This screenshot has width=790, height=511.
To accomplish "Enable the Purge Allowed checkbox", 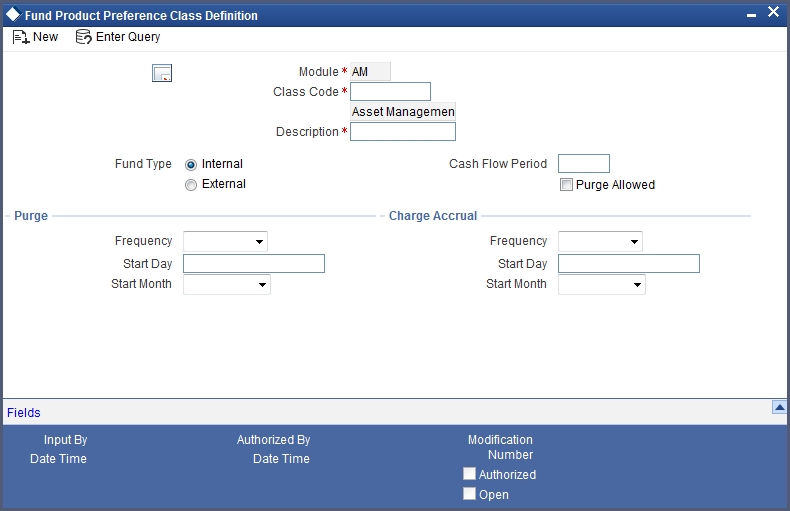I will 566,185.
